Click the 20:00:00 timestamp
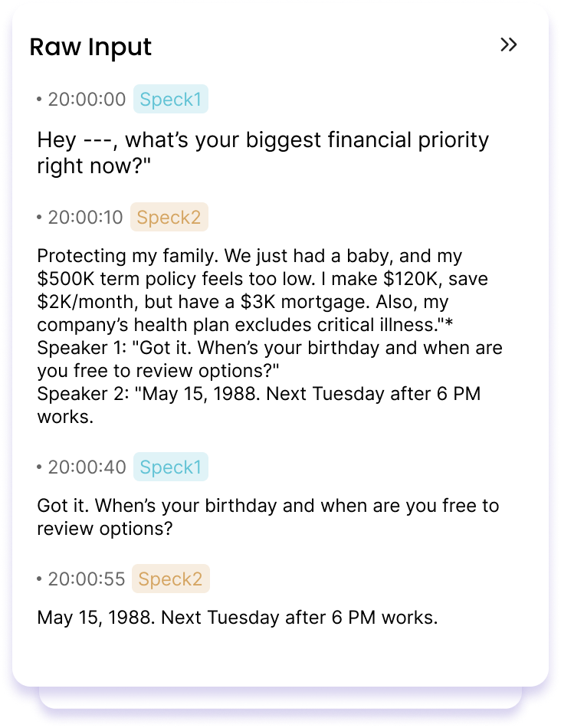The image size is (561, 728). [x=87, y=100]
